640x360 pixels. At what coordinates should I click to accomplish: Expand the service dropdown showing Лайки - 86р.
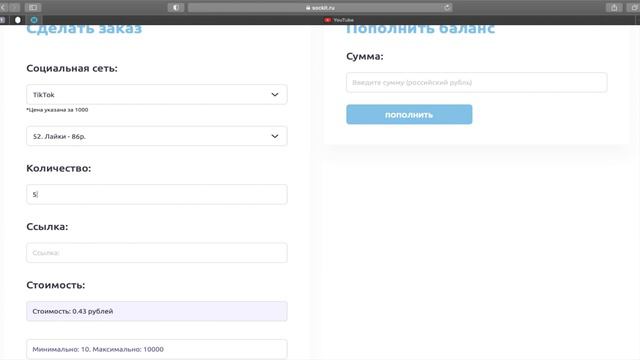pyautogui.click(x=157, y=136)
